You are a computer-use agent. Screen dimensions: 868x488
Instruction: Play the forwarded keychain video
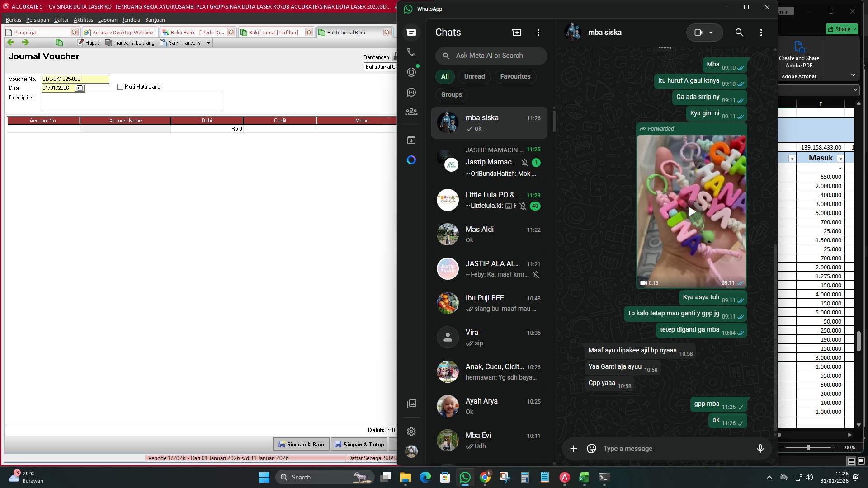691,211
